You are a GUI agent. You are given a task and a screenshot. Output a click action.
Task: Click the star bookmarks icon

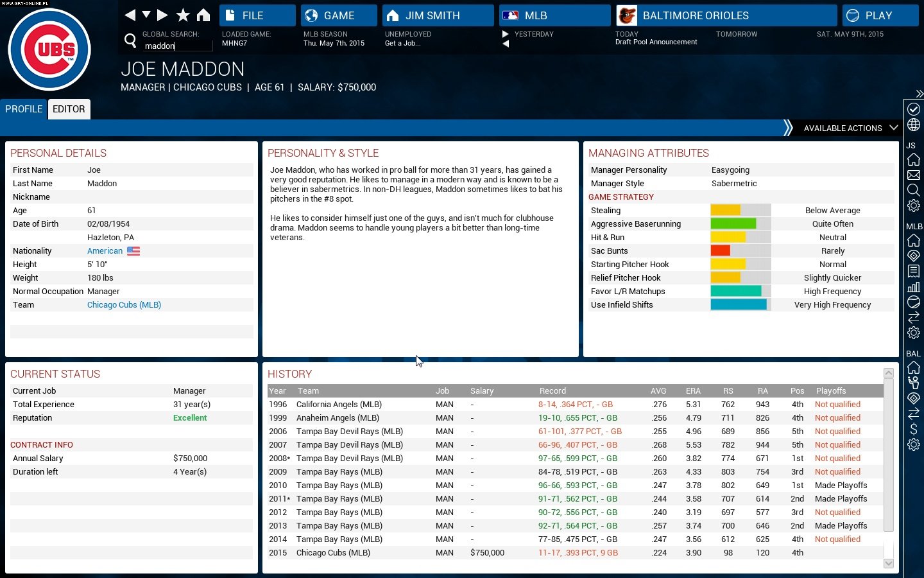click(183, 15)
